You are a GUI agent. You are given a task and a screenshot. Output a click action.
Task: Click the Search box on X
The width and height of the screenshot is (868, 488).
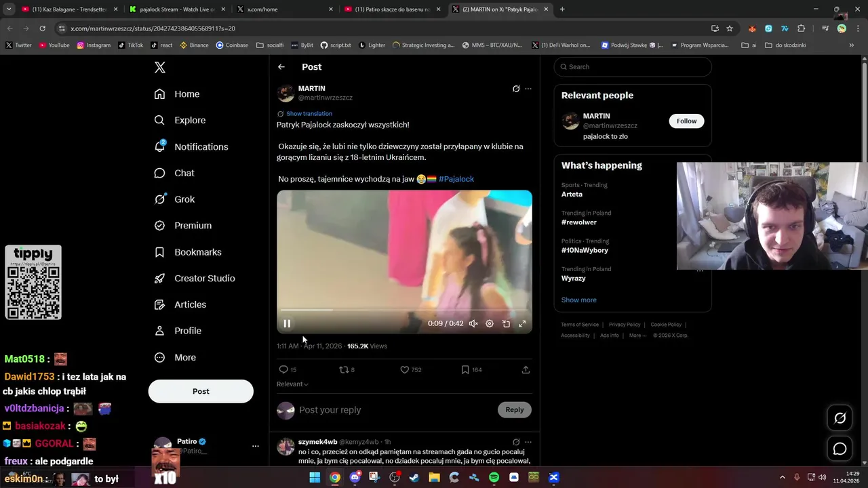tap(633, 66)
